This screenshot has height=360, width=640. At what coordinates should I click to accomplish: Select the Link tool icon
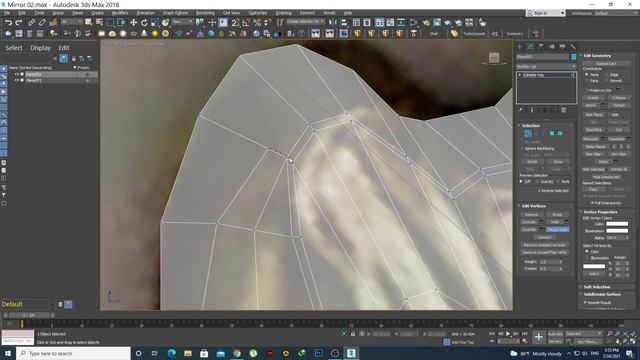tap(31, 22)
